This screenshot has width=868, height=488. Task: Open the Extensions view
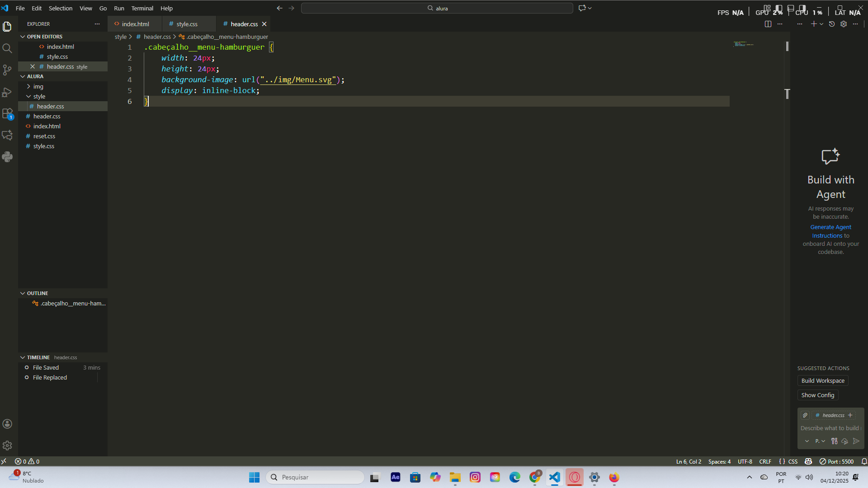click(x=7, y=113)
